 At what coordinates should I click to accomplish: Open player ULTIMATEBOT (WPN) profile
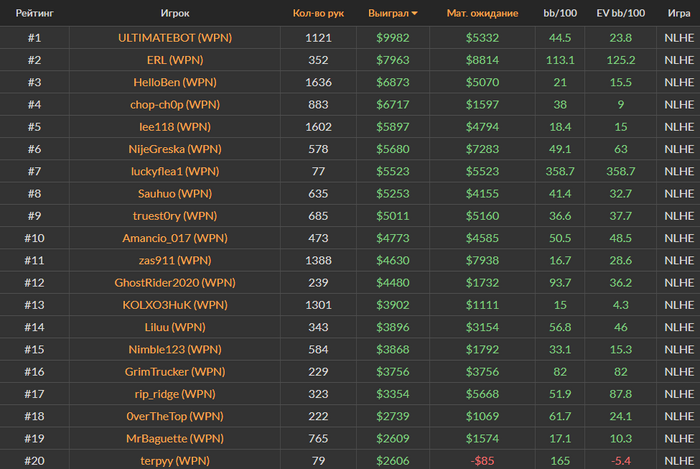(x=175, y=38)
